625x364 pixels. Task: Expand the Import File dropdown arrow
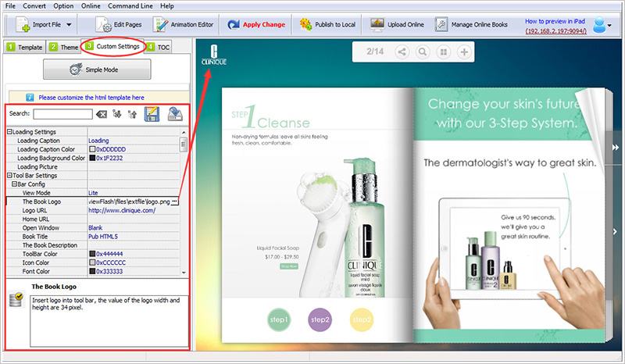point(69,25)
